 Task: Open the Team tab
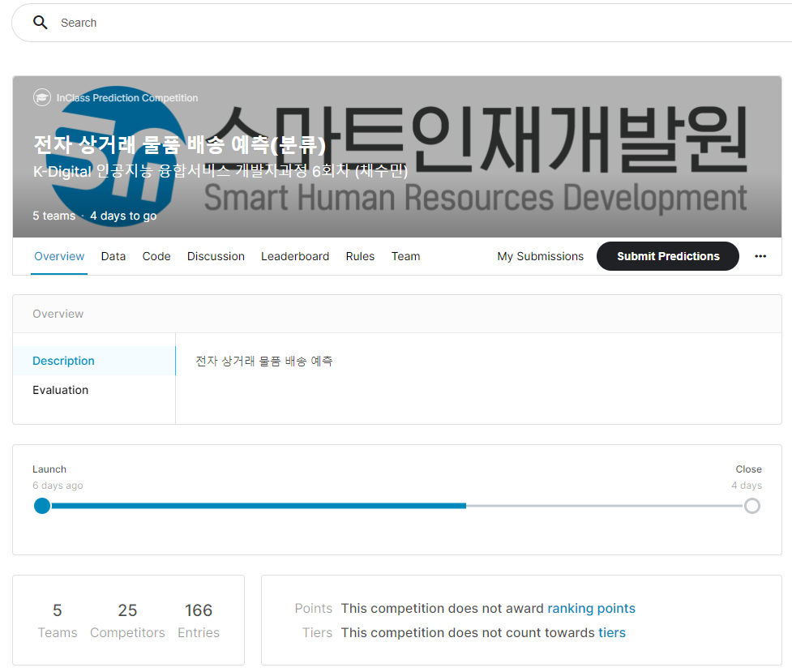point(405,256)
